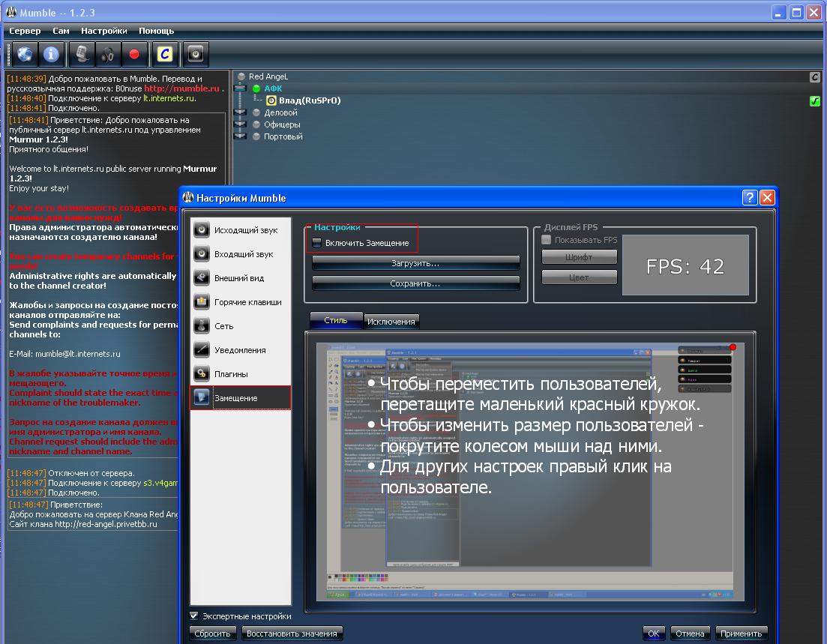Click the Сохранить… button

point(415,283)
